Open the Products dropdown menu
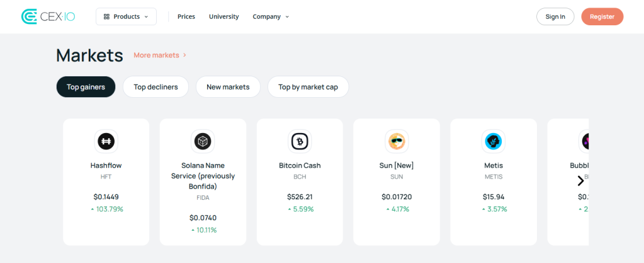This screenshot has height=263, width=644. click(126, 16)
